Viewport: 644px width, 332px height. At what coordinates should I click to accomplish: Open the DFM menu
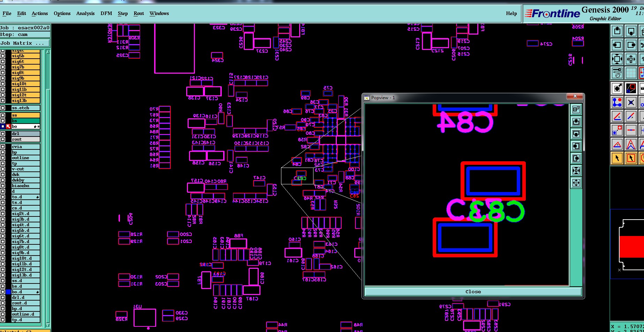click(106, 13)
